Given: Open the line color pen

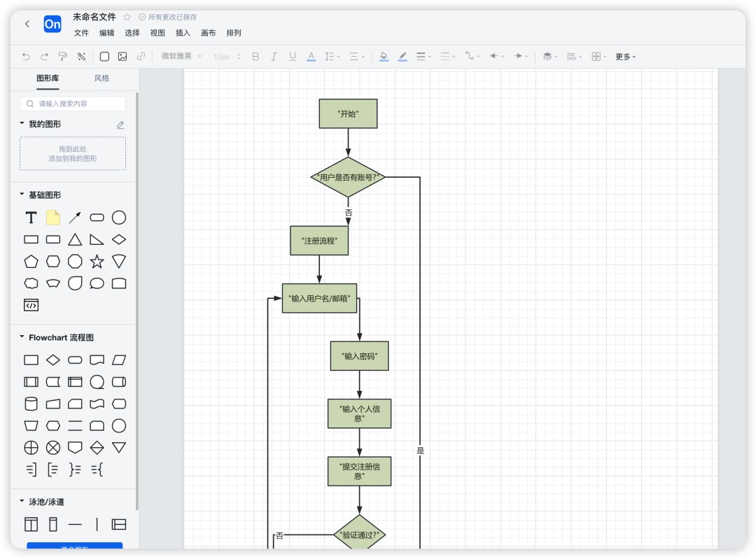Looking at the screenshot, I should [402, 57].
